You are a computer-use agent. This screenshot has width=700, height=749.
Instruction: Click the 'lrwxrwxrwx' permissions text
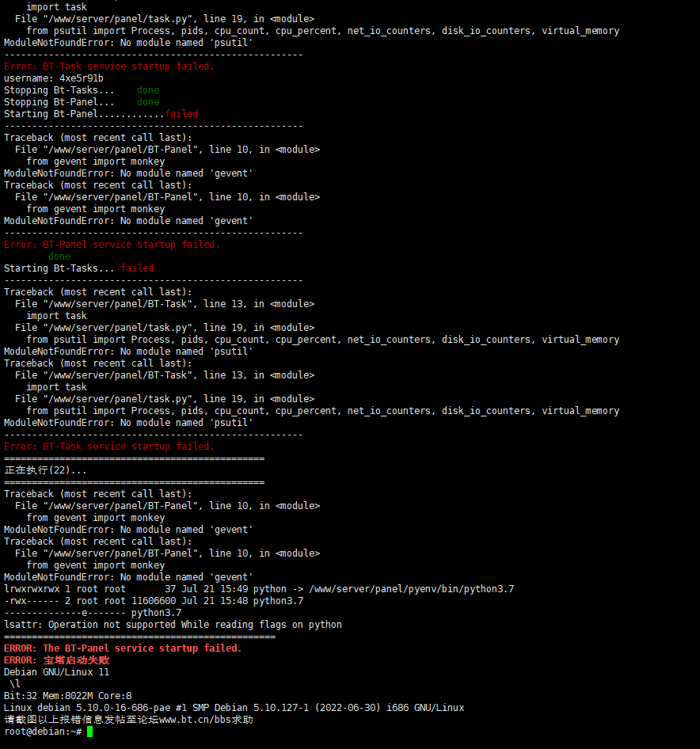point(32,589)
